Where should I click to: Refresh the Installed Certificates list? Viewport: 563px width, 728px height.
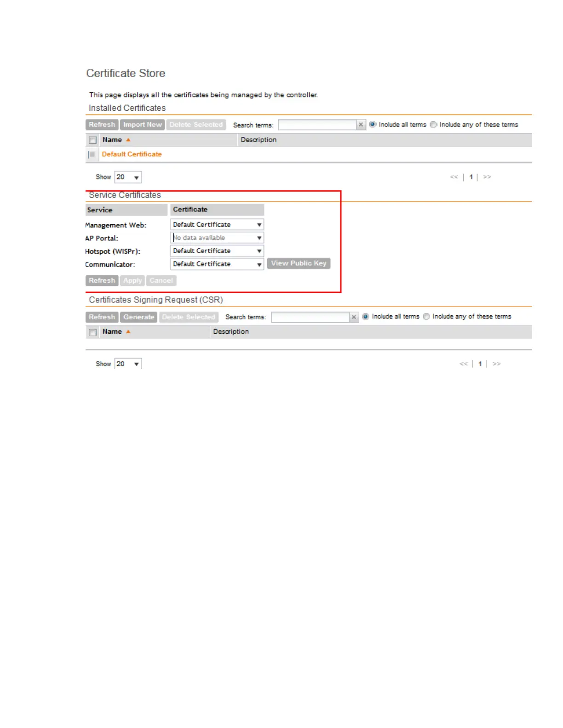102,125
